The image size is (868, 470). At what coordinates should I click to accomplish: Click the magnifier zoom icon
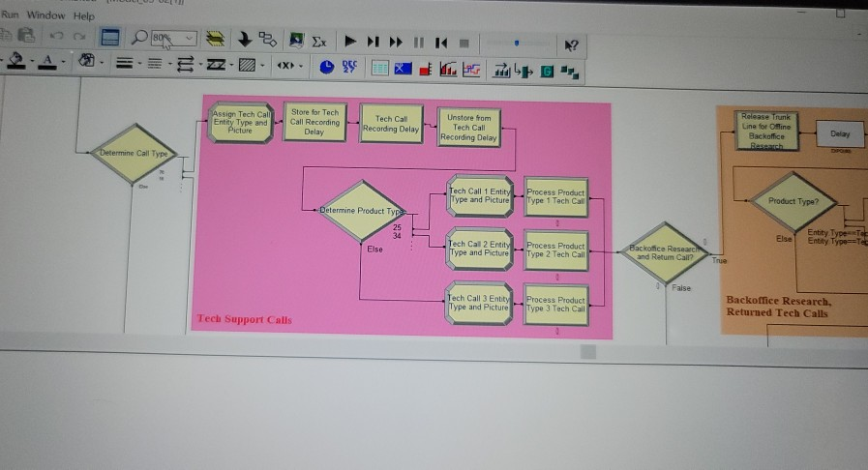(x=138, y=38)
